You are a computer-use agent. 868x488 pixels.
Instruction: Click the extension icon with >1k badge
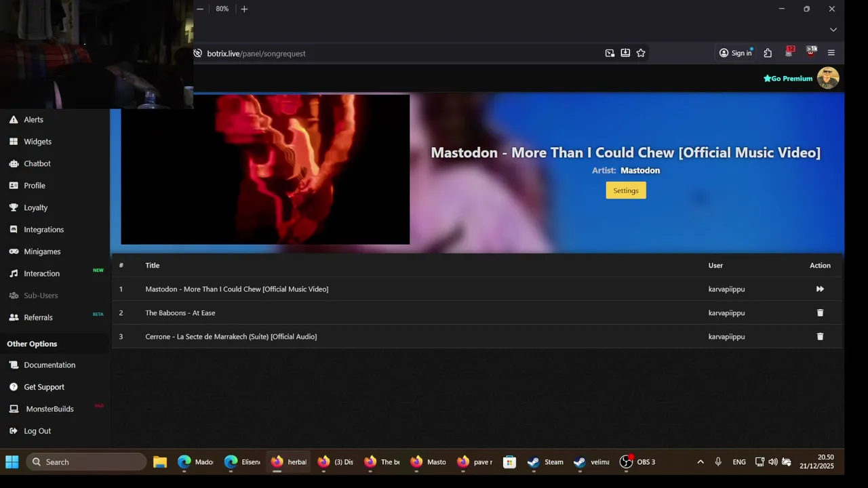pos(811,52)
